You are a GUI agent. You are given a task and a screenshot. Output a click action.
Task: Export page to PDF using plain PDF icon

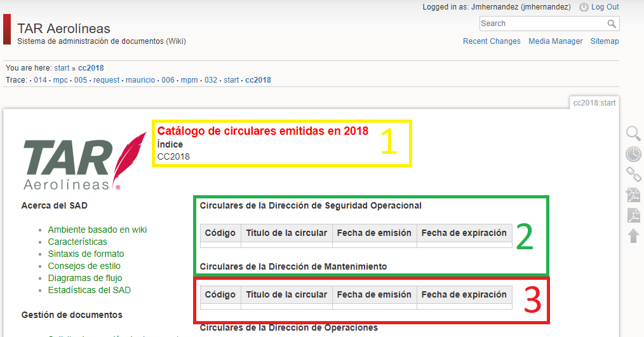pos(633,216)
